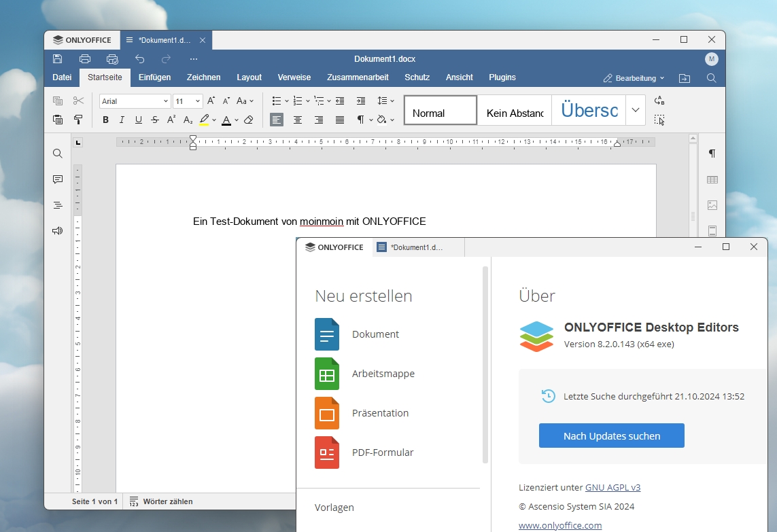Click the Nach Updates suchen button
The width and height of the screenshot is (777, 532).
pyautogui.click(x=612, y=436)
